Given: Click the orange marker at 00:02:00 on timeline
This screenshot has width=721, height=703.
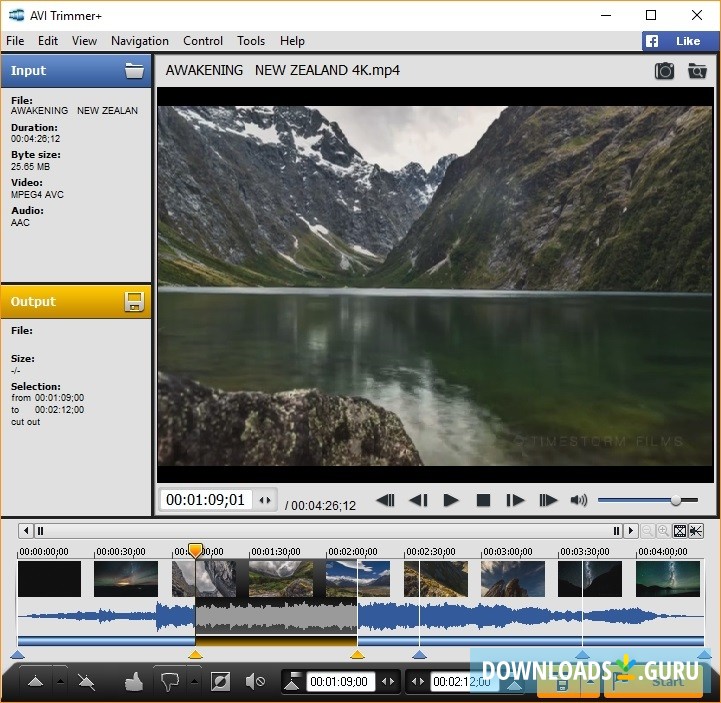Looking at the screenshot, I should (x=357, y=655).
